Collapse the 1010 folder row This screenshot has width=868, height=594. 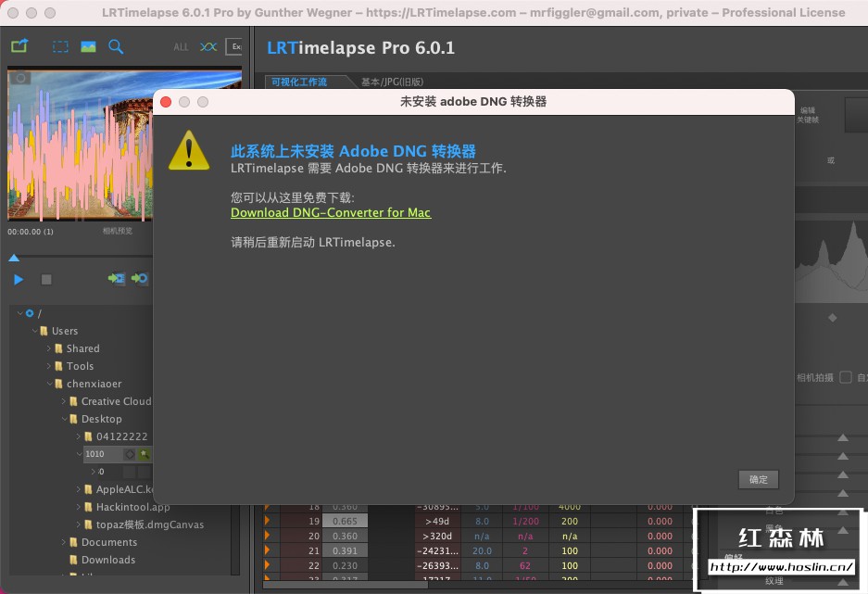[80, 454]
